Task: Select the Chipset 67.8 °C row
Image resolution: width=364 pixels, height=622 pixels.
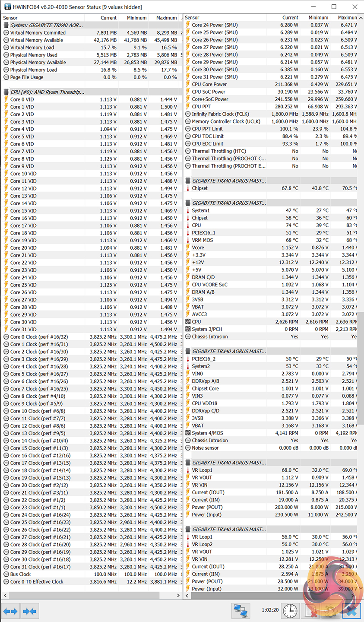Action: point(271,188)
